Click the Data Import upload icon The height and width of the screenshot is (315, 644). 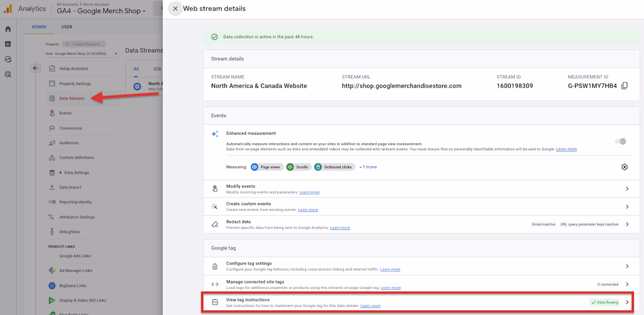pyautogui.click(x=52, y=187)
